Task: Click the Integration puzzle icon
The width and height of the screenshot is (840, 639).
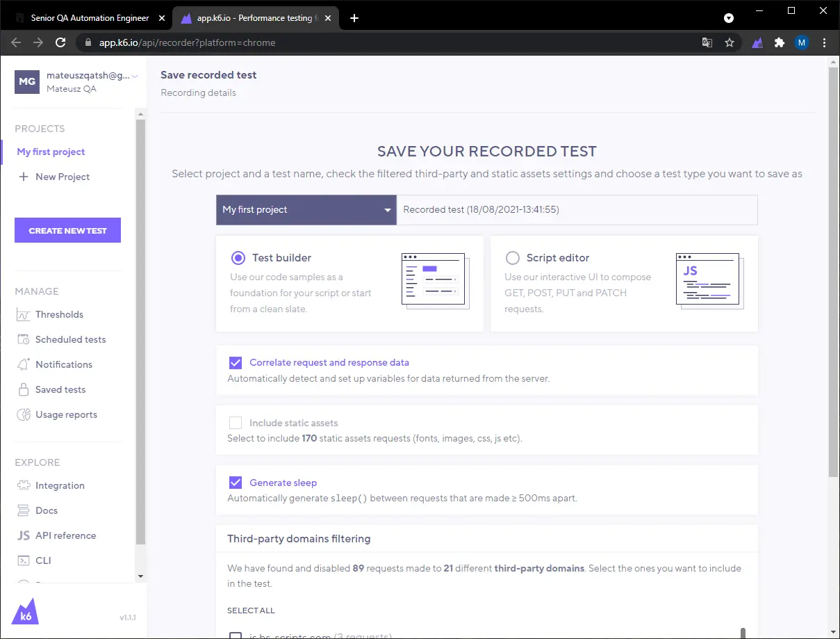Action: click(x=24, y=486)
